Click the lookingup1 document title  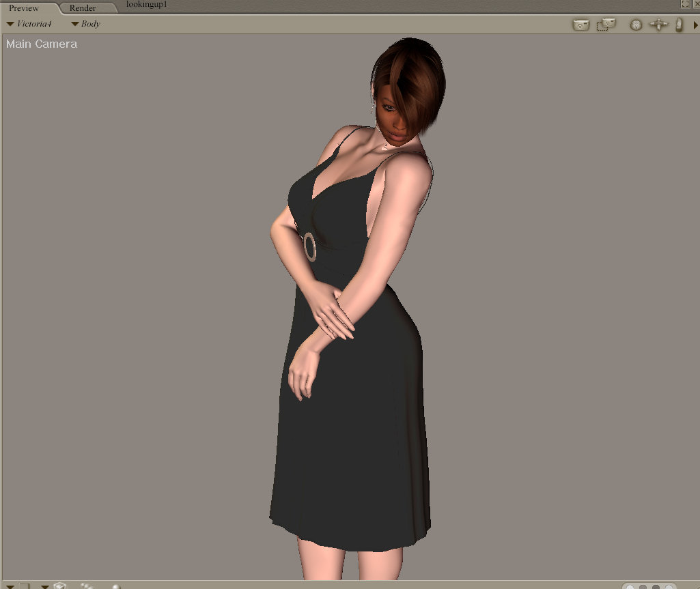[x=146, y=5]
